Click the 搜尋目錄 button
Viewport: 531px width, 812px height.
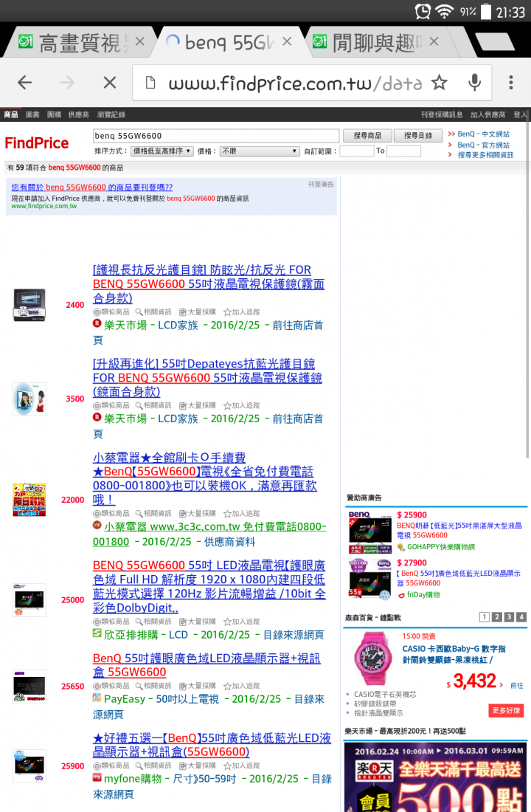(x=417, y=136)
